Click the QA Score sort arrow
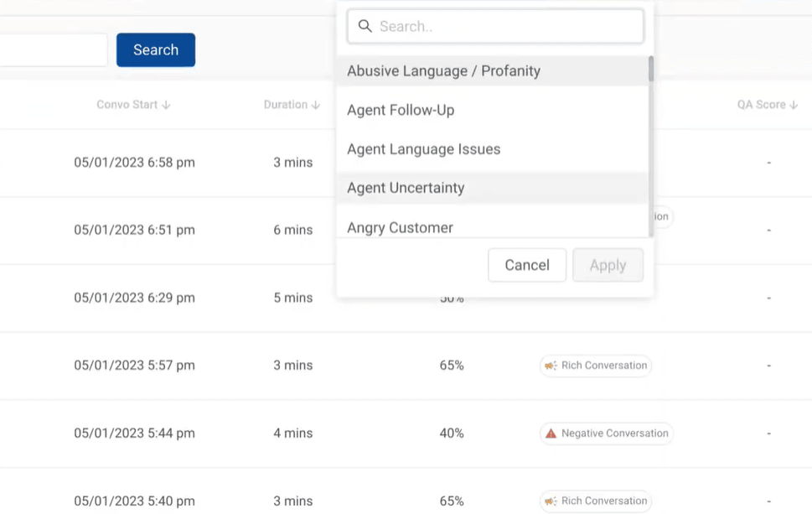Viewport: 812px width, 514px height. click(x=794, y=106)
